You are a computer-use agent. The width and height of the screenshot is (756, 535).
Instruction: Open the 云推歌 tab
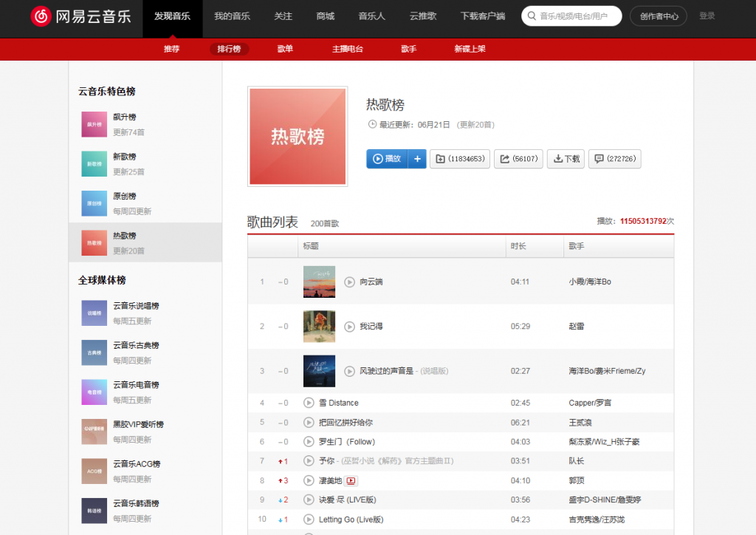423,16
